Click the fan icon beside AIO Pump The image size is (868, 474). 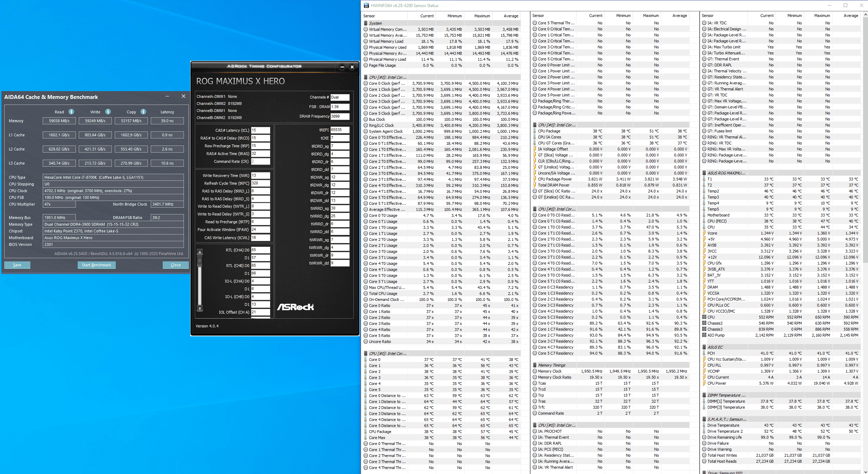point(704,335)
